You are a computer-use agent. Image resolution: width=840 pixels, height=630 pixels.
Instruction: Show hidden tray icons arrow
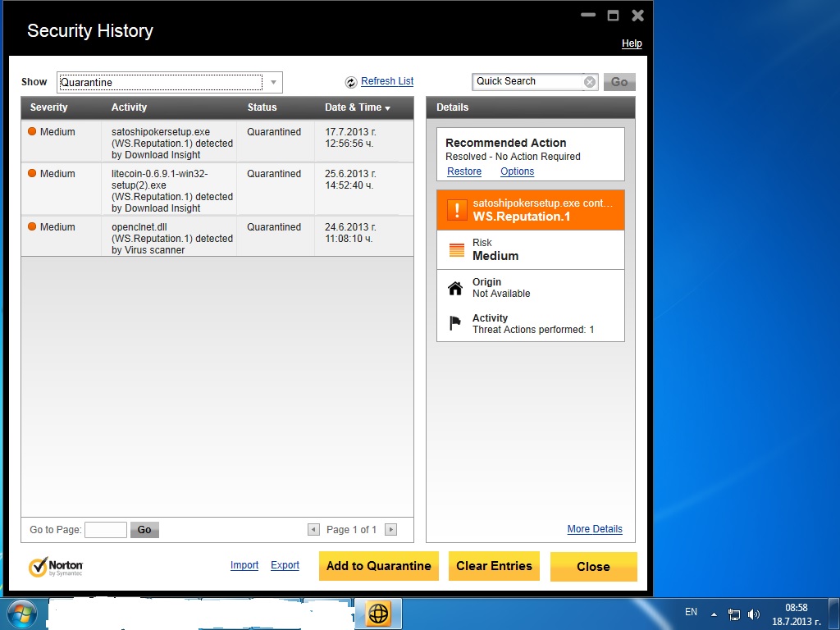click(x=714, y=614)
